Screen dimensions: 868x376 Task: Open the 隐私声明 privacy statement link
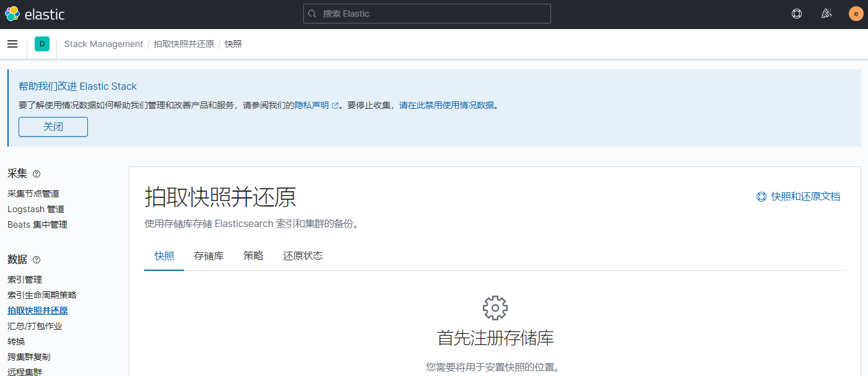coord(311,105)
